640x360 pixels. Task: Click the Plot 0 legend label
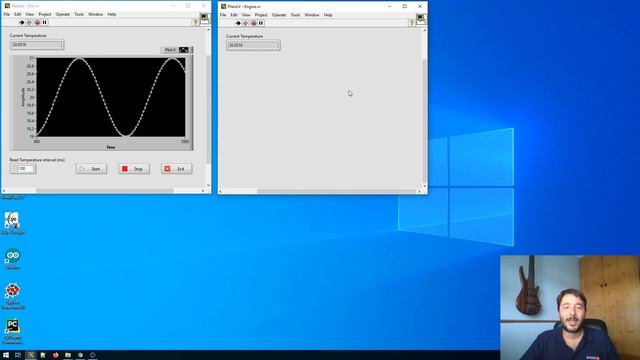tap(170, 50)
